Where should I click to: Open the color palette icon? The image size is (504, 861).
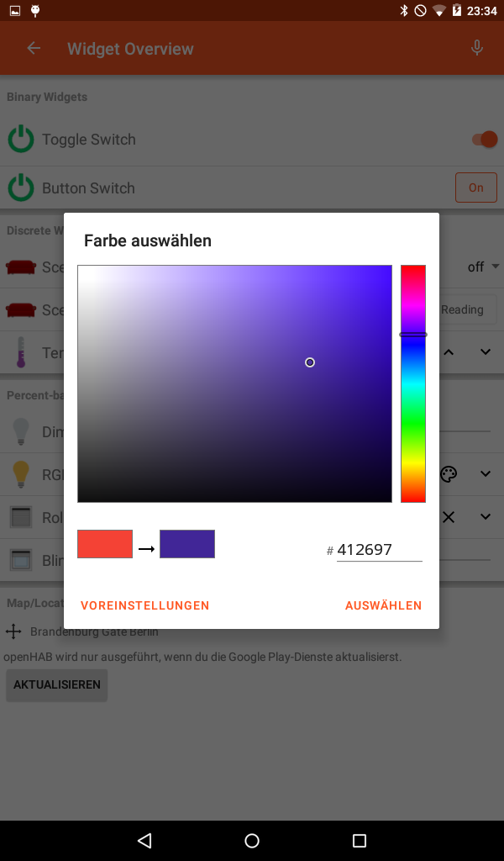[x=449, y=473]
